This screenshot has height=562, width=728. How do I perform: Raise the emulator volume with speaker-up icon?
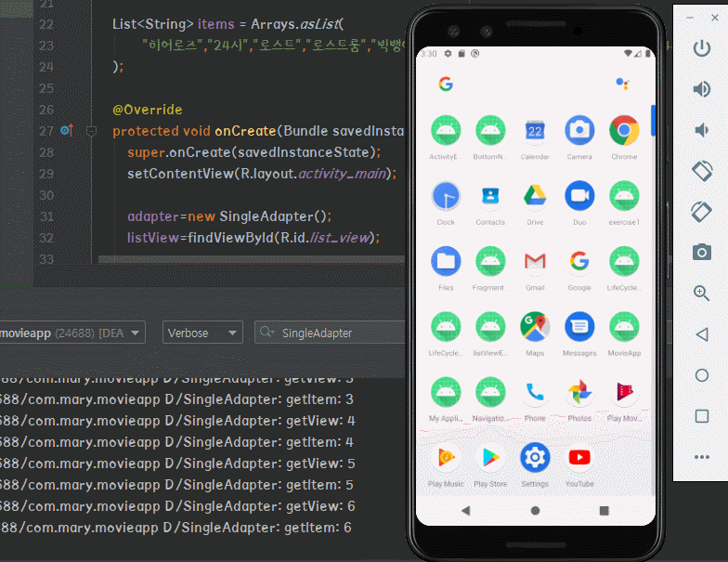[x=702, y=89]
